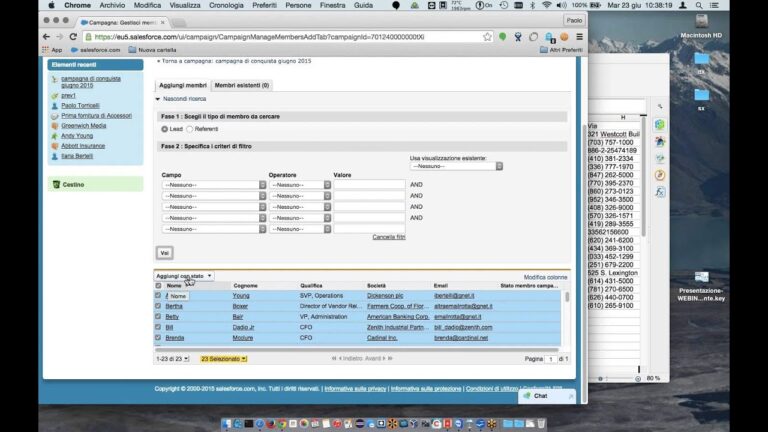This screenshot has width=768, height=432.
Task: Open the 23 Selezionato dropdown
Action: pyautogui.click(x=224, y=359)
